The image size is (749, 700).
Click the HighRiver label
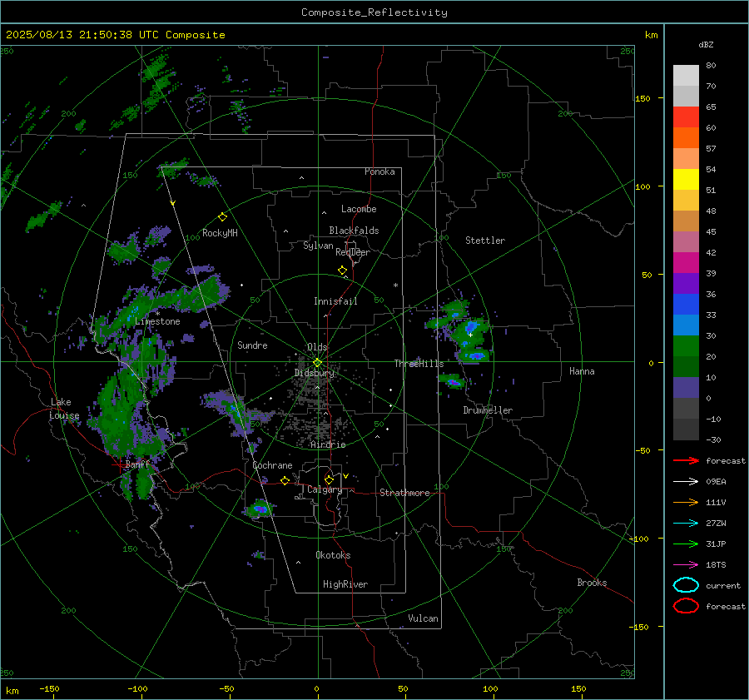pos(345,584)
